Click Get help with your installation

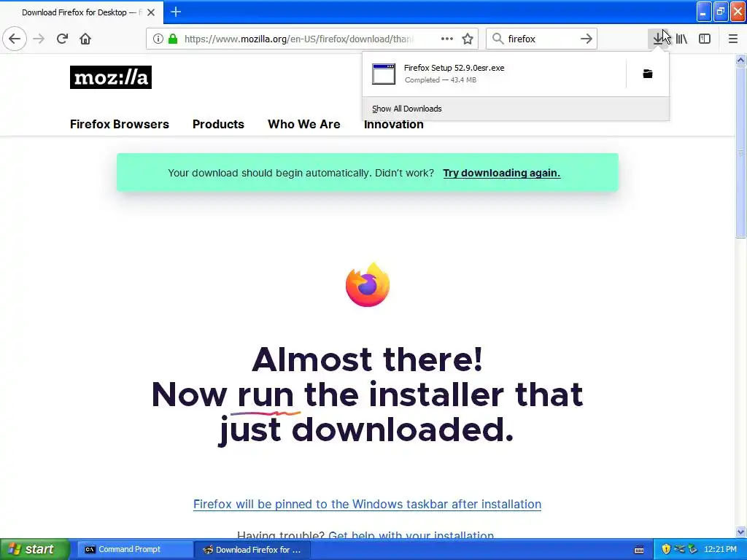coord(411,534)
